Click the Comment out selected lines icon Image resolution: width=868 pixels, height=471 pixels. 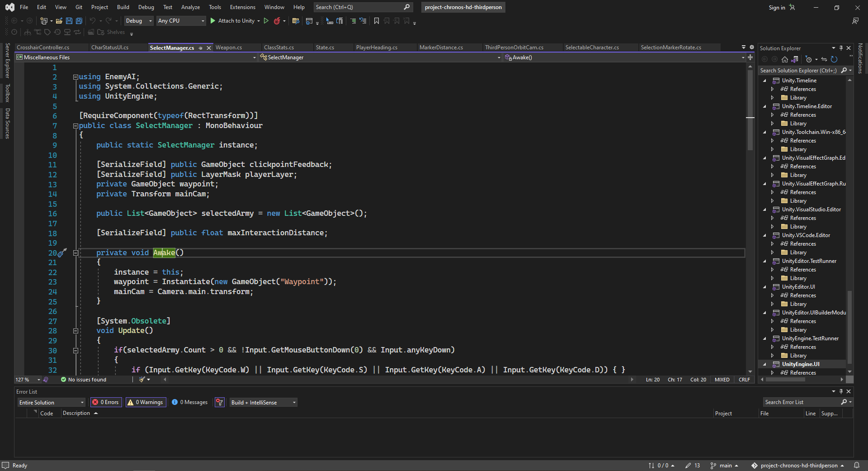tap(353, 21)
